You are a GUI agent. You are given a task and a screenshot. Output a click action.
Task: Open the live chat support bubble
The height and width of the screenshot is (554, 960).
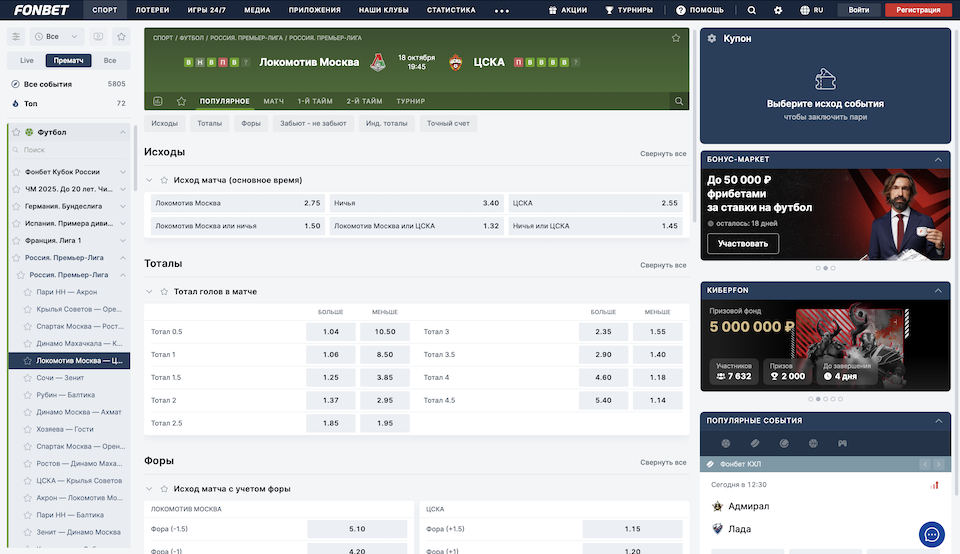(931, 535)
